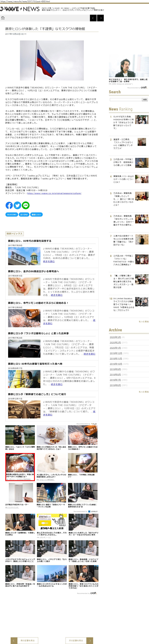
Task: Open the 2019年7月 archive
Action: click(x=115, y=380)
